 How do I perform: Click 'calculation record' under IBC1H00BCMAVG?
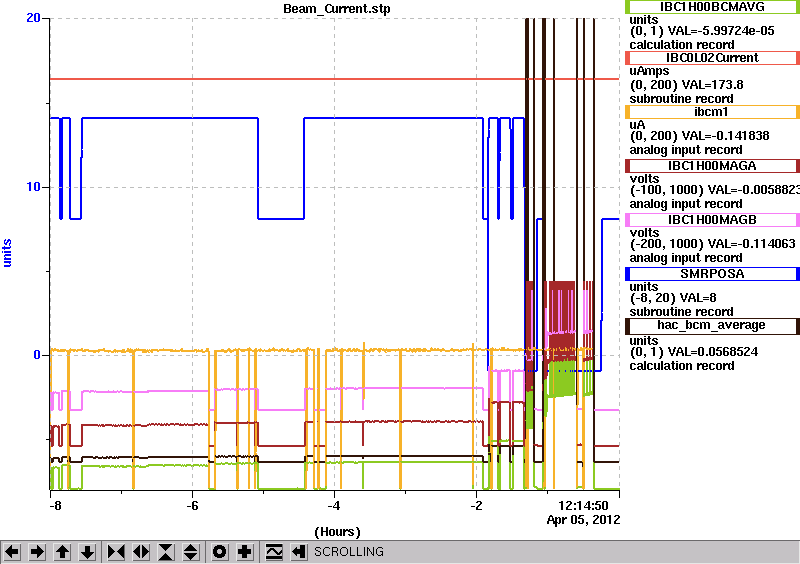point(682,45)
